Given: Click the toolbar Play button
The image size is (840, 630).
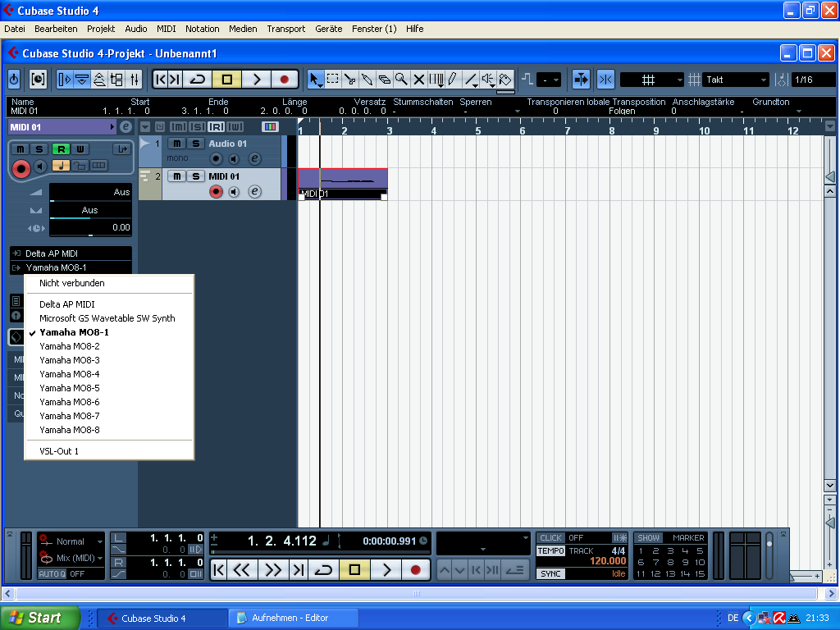Looking at the screenshot, I should [x=256, y=80].
